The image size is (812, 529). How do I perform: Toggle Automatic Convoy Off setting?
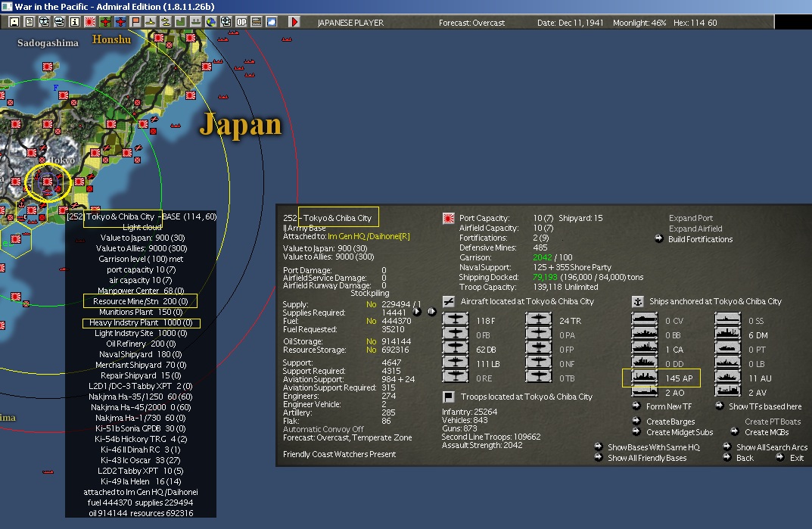(x=323, y=429)
